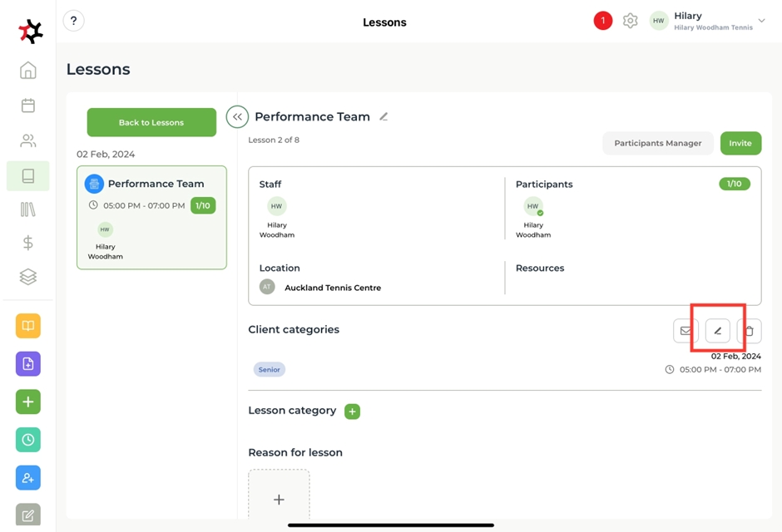Open the people icon in sidebar
The image size is (782, 532).
click(28, 140)
